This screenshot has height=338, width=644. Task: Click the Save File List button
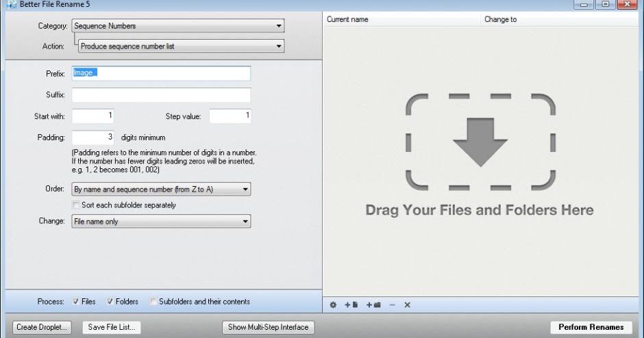pos(112,327)
